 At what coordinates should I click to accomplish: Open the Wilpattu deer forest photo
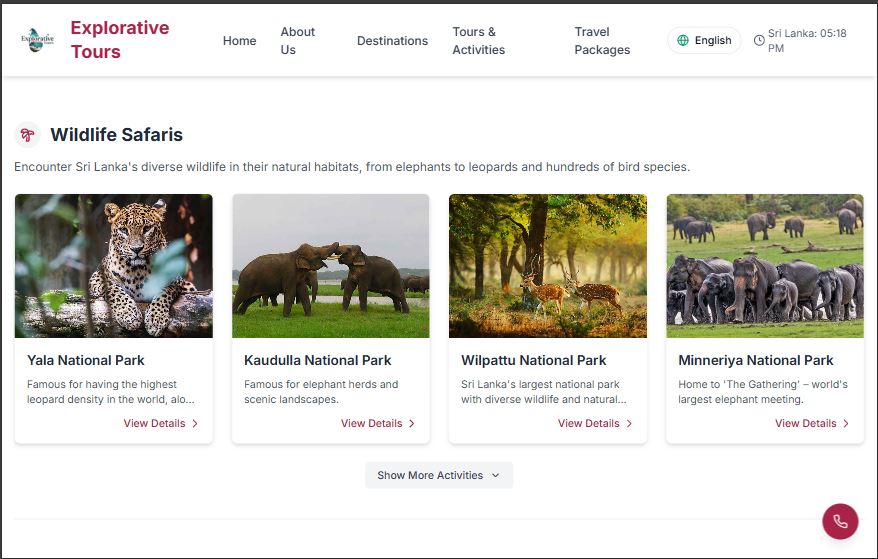[x=548, y=266]
